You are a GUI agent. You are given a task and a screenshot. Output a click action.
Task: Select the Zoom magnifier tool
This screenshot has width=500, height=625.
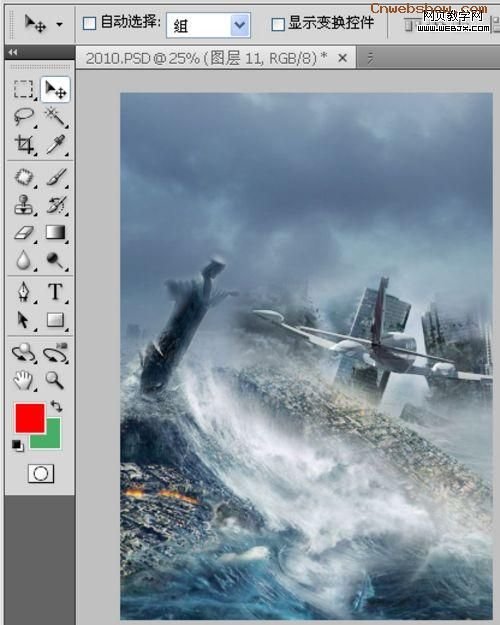(55, 380)
